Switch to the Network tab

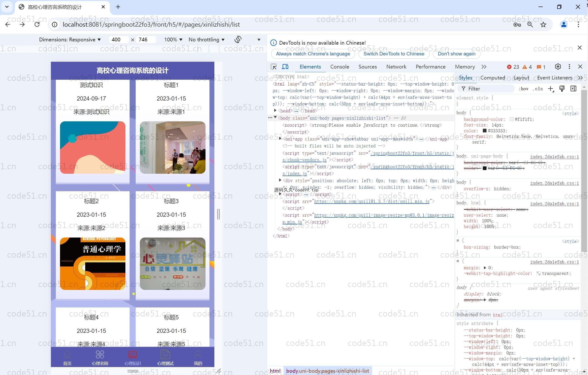(396, 67)
